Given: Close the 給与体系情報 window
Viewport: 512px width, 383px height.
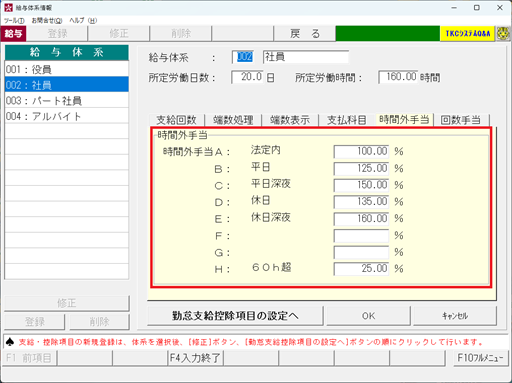Looking at the screenshot, I should pos(500,8).
